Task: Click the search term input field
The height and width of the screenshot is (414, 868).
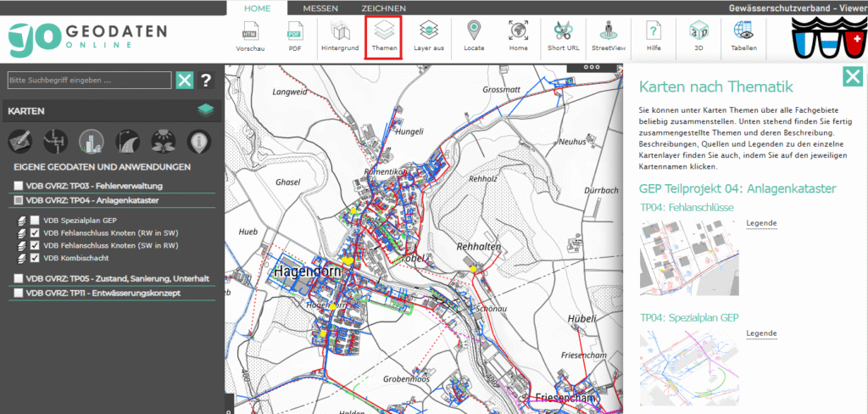Action: click(x=89, y=81)
